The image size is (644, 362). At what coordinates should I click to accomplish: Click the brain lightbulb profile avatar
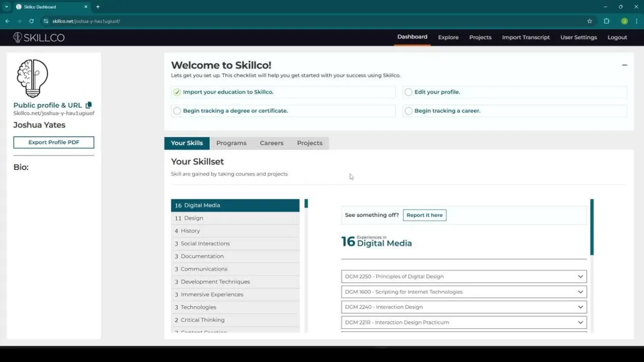coord(32,78)
